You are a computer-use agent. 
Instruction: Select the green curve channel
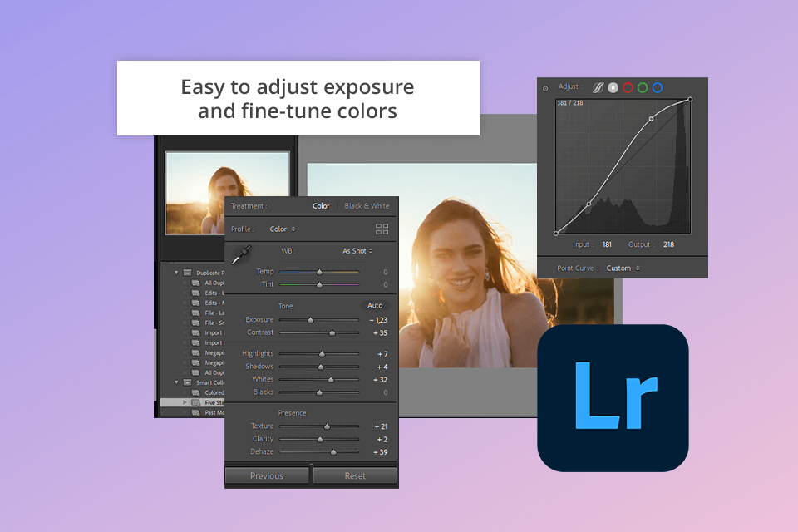coord(643,87)
